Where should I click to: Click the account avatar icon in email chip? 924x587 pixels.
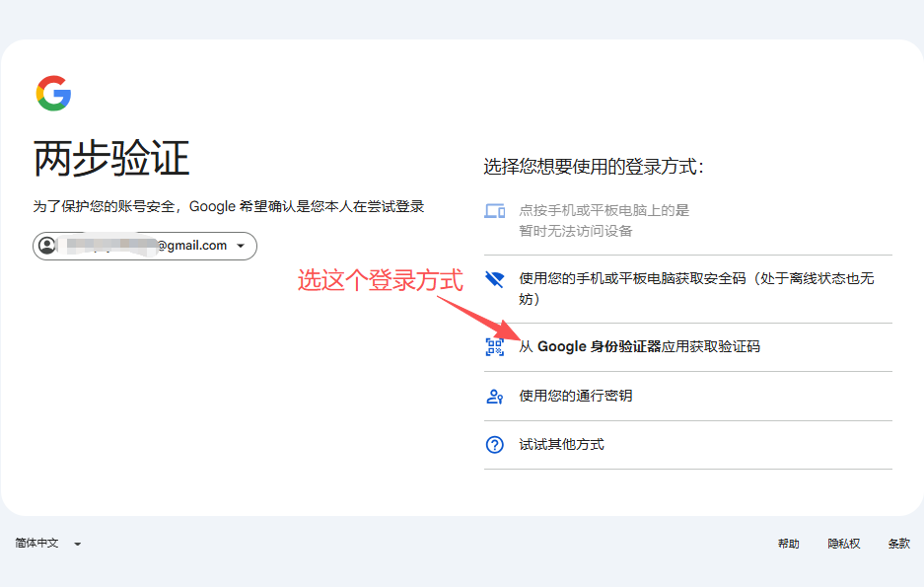tap(46, 246)
